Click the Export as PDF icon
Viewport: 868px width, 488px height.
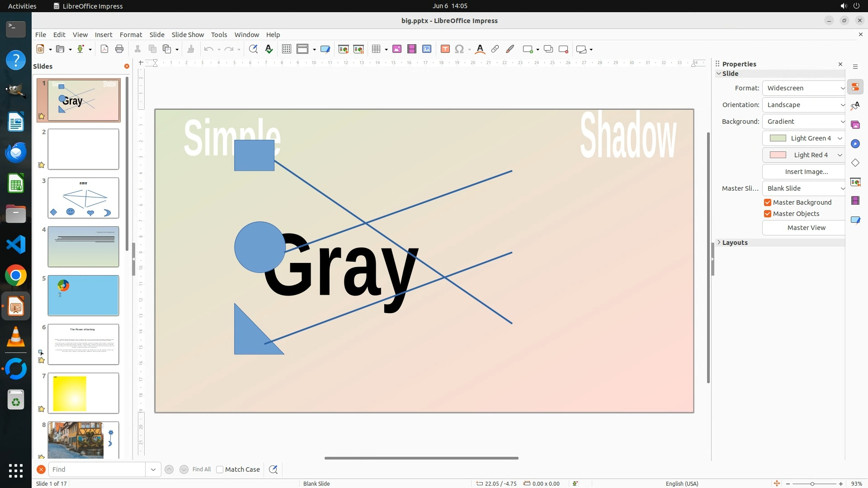(104, 49)
